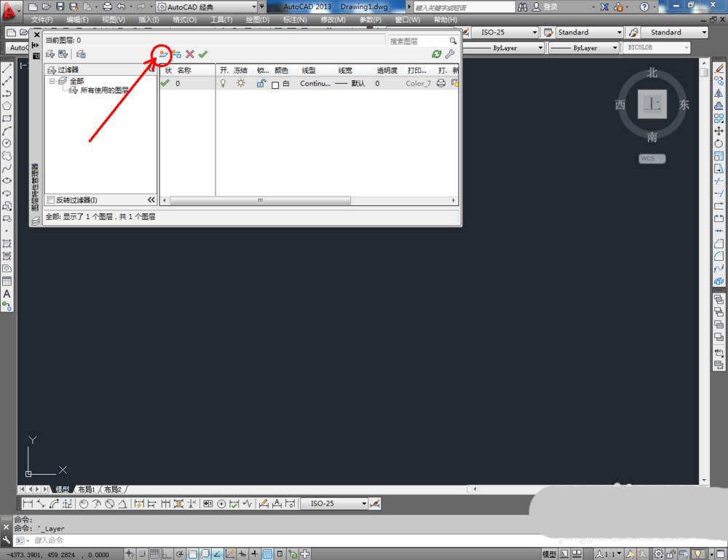Screen dimensions: 728x560
Task: Click the Linear dimension icon in dimension toolbar
Action: click(28, 504)
